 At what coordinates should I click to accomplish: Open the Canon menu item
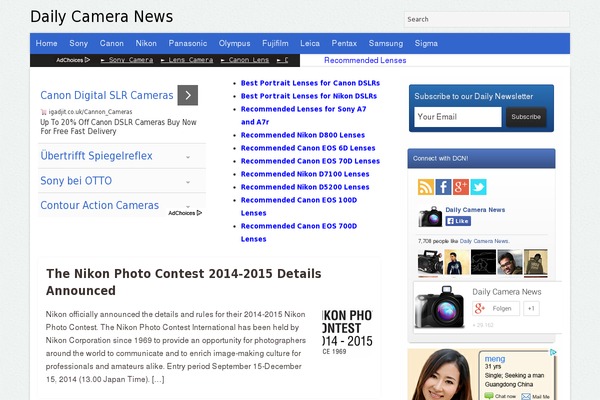pyautogui.click(x=112, y=43)
